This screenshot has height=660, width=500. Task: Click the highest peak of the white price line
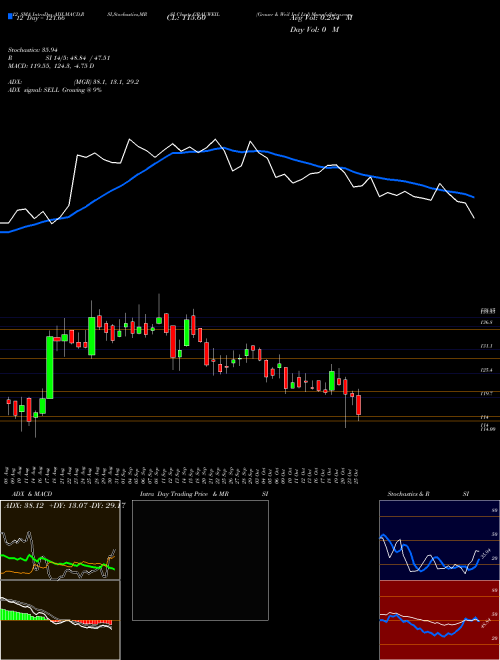pyautogui.click(x=130, y=139)
